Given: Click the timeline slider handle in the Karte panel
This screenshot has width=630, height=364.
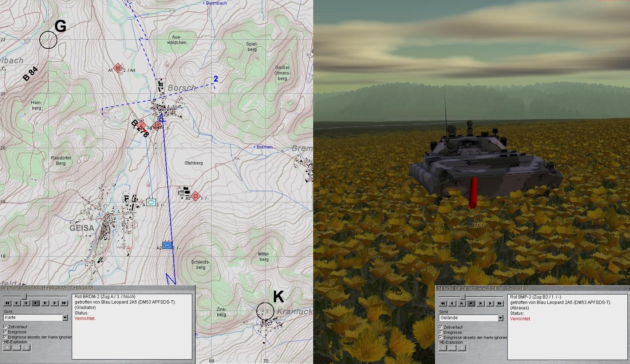Looking at the screenshot, I should (x=24, y=297).
